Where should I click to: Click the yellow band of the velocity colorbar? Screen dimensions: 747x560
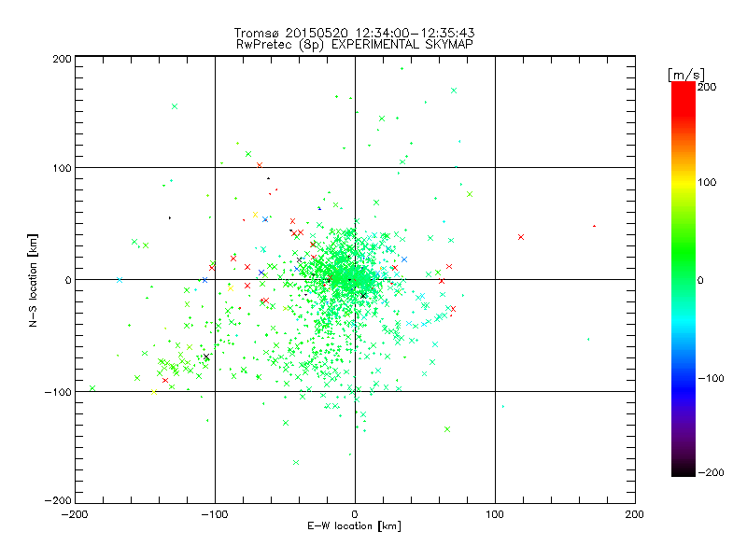[684, 182]
